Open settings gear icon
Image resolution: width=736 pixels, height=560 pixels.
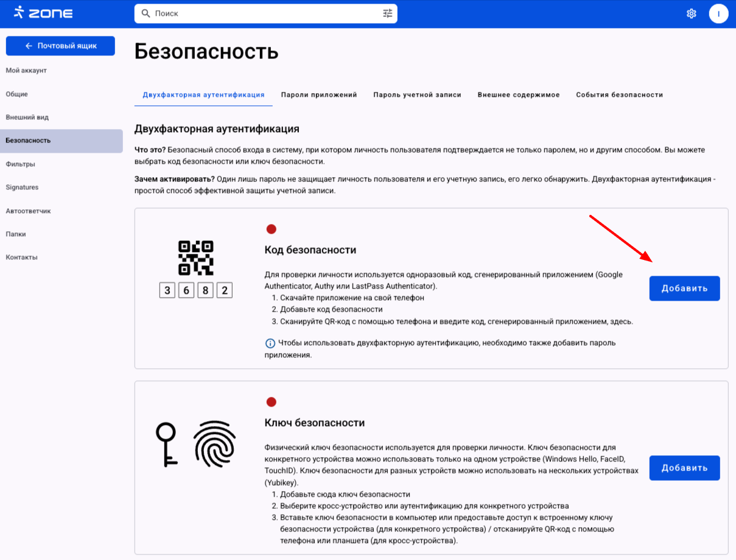point(691,13)
